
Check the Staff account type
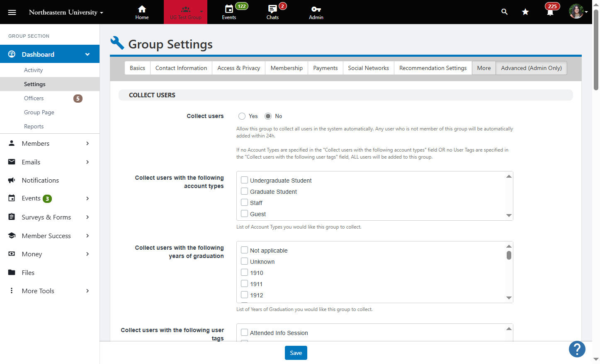click(x=245, y=202)
